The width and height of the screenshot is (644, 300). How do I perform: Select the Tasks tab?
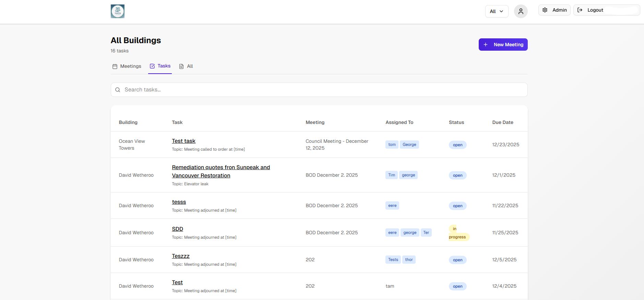click(164, 66)
